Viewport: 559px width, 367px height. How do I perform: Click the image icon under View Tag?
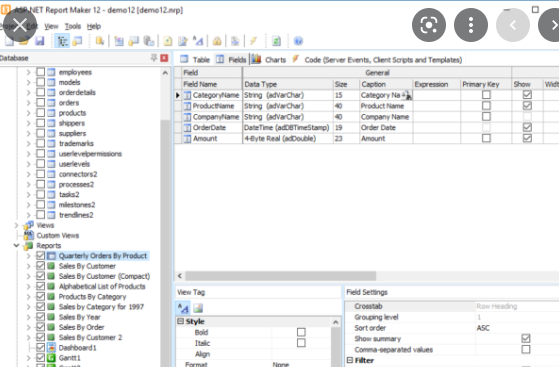click(x=198, y=308)
